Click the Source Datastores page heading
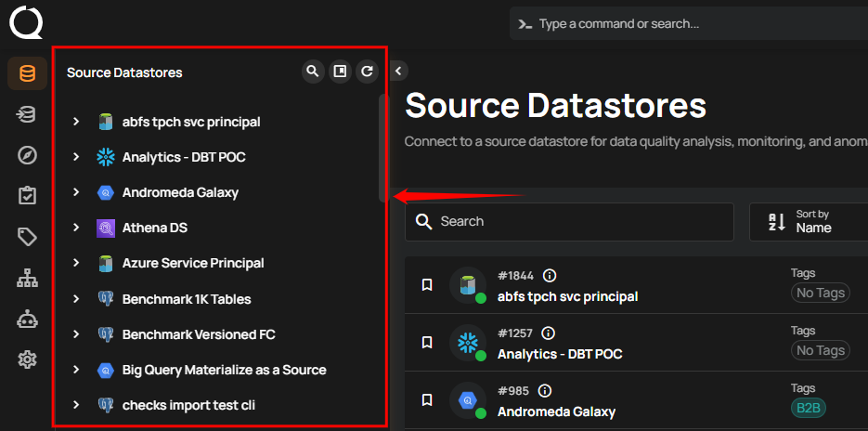This screenshot has height=431, width=868. [556, 105]
